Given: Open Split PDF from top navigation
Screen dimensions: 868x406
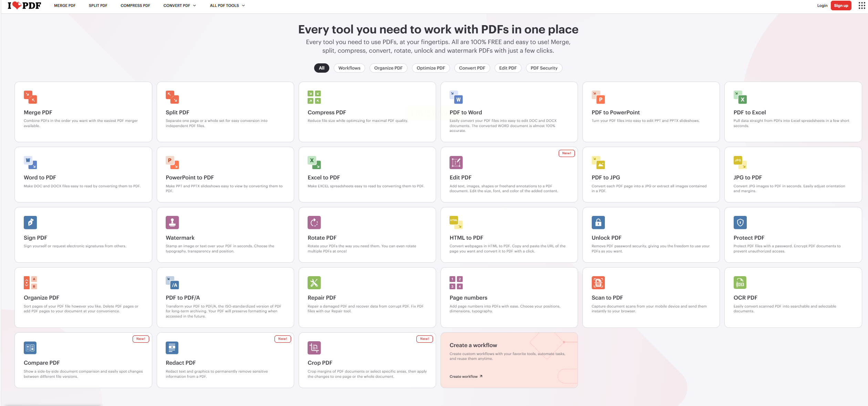Looking at the screenshot, I should coord(98,6).
